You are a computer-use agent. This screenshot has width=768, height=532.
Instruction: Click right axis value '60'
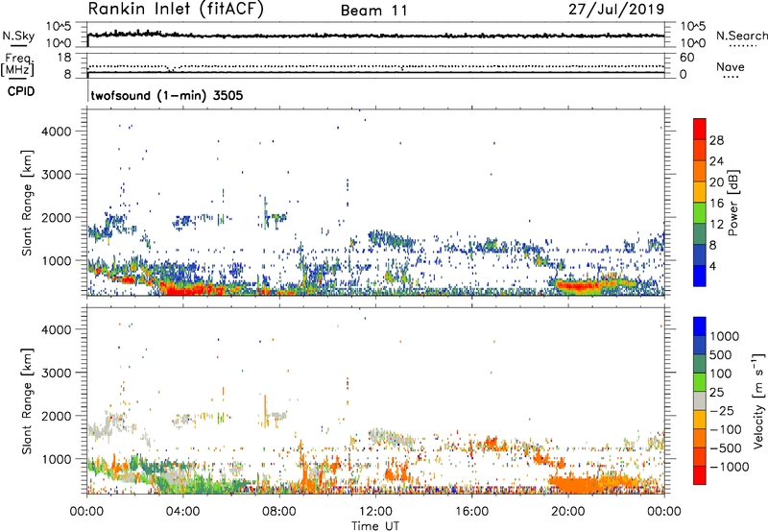[x=686, y=58]
